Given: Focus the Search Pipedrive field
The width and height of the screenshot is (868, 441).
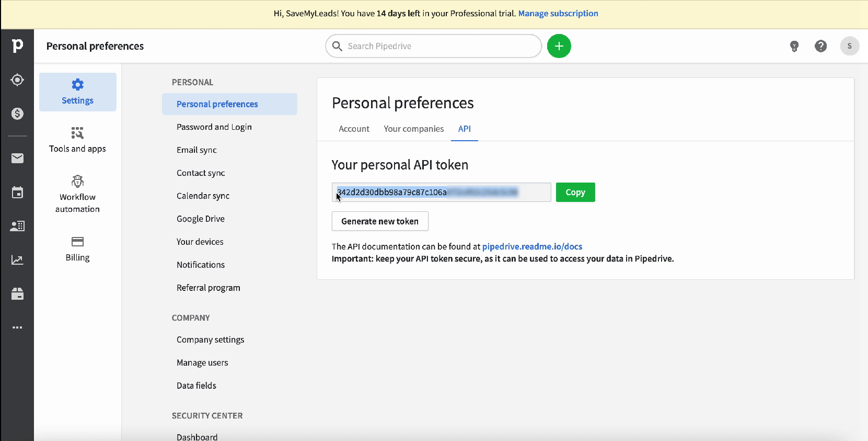Looking at the screenshot, I should tap(433, 46).
